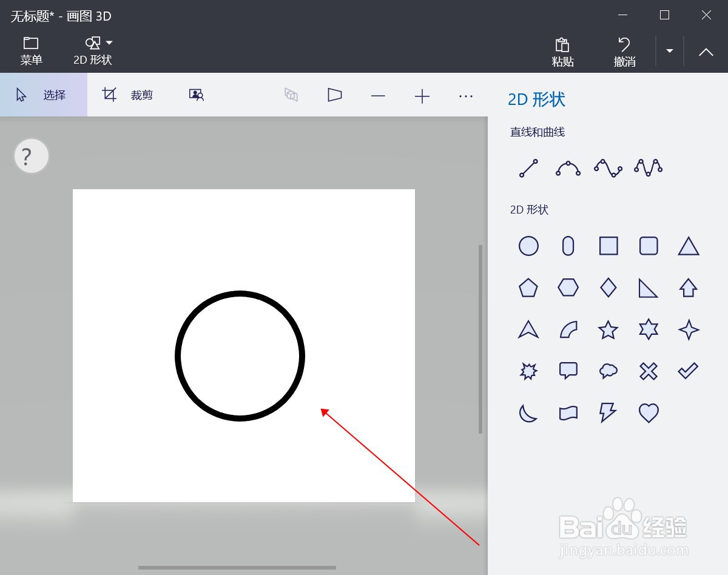The width and height of the screenshot is (728, 575).
Task: Choose the rectangular speech bubble shape
Action: pyautogui.click(x=568, y=371)
